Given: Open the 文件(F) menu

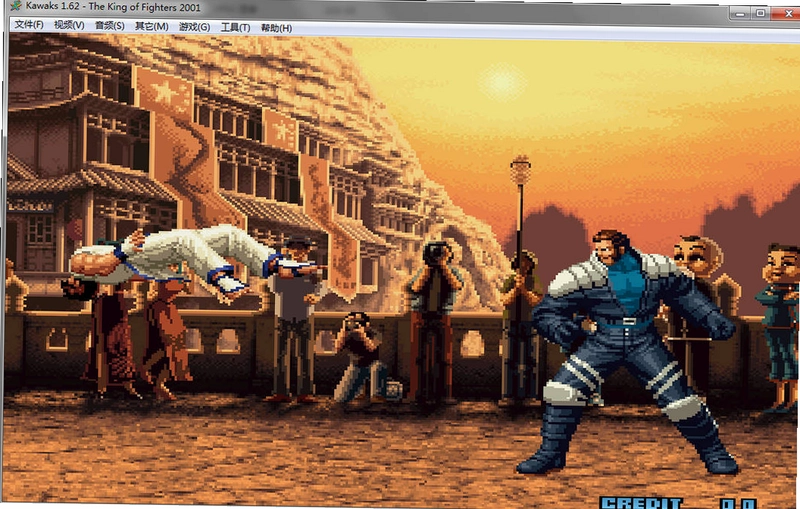Looking at the screenshot, I should tap(29, 25).
